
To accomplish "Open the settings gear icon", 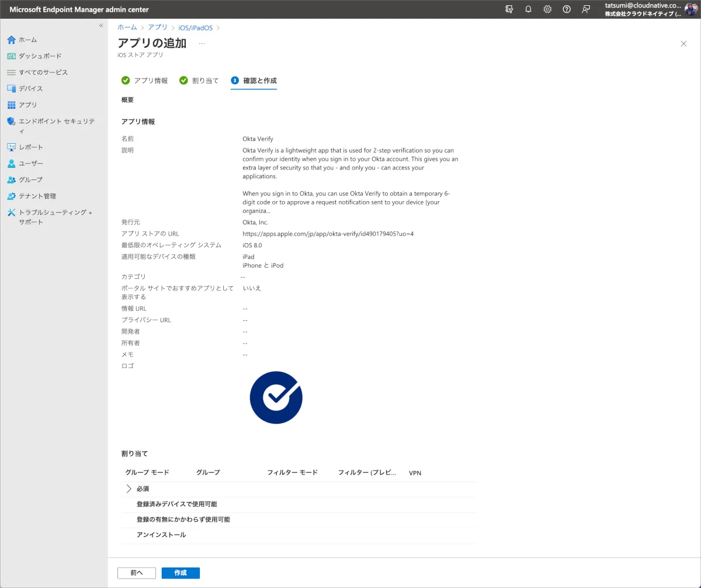I will (x=547, y=9).
